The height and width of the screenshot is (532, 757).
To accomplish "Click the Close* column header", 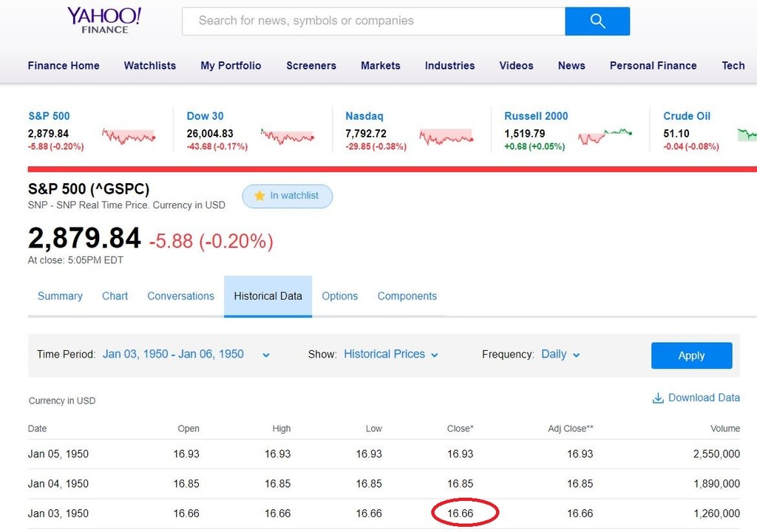I will tap(460, 429).
